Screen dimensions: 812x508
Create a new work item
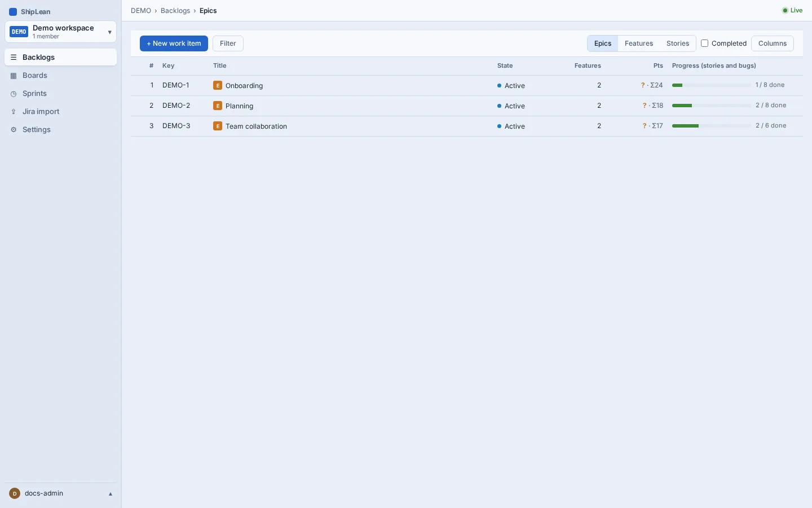click(x=174, y=43)
